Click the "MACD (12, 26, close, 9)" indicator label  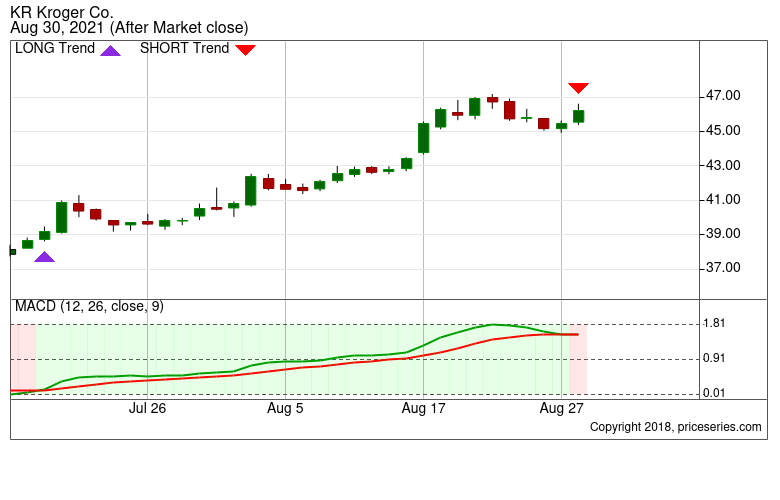tap(89, 306)
